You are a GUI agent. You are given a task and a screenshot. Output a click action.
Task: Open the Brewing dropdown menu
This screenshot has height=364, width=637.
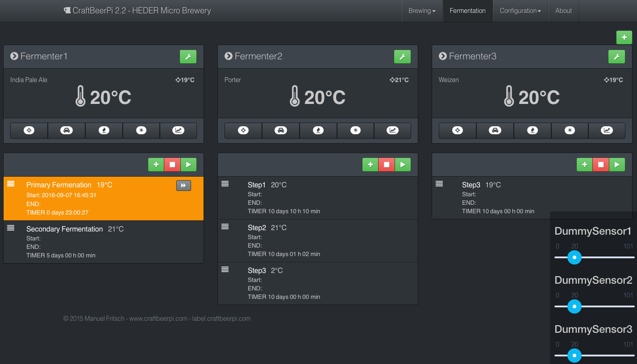pos(422,11)
